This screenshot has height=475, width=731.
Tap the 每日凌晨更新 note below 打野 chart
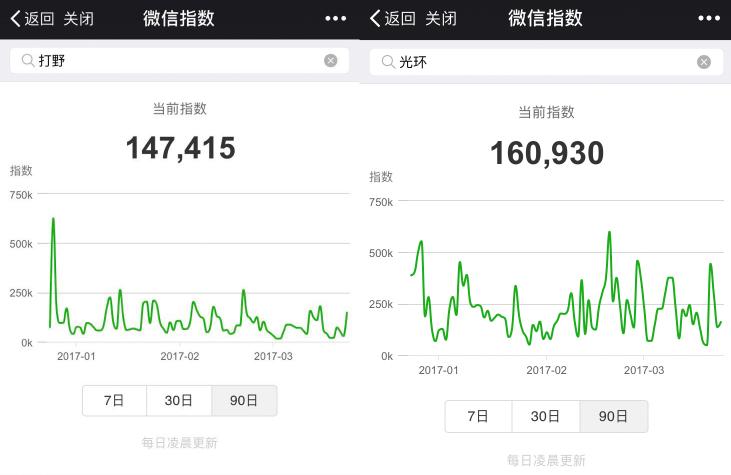179,443
